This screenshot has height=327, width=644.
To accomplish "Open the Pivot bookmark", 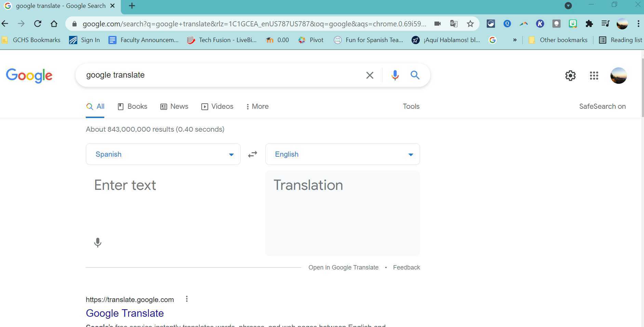I will click(311, 40).
